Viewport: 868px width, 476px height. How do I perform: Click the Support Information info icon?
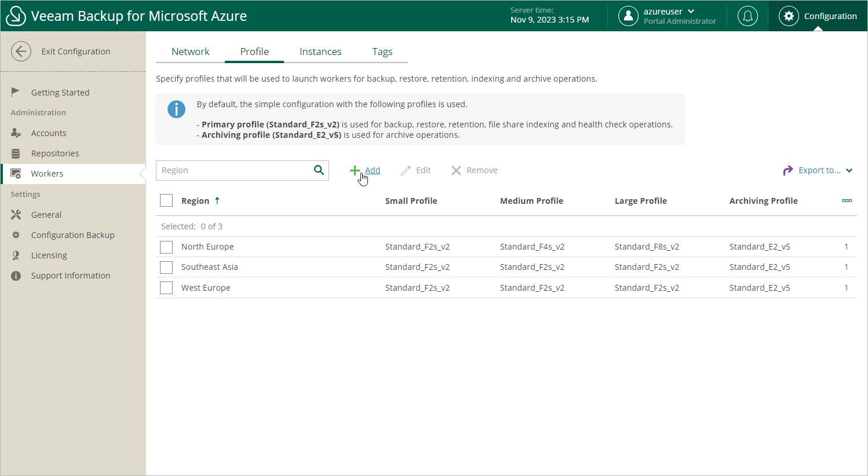tap(16, 276)
